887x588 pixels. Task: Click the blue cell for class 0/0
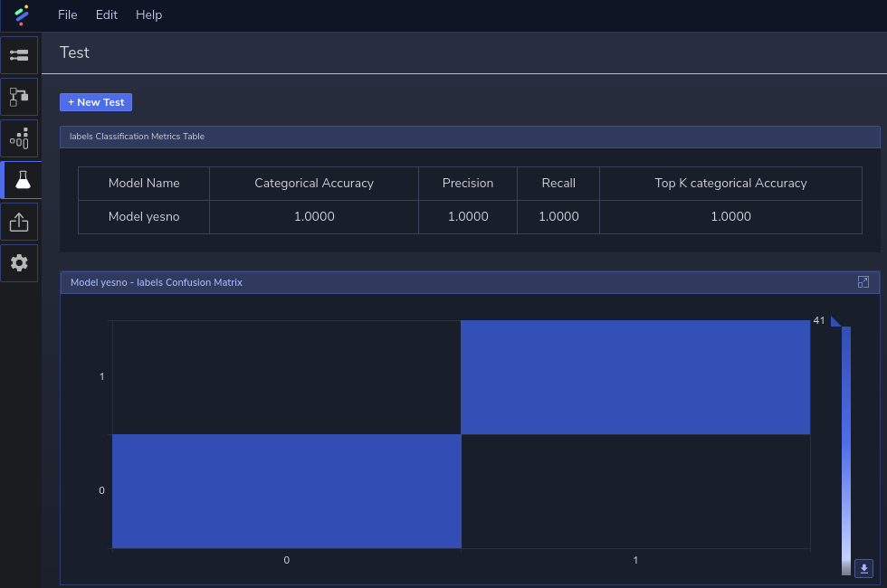point(287,491)
